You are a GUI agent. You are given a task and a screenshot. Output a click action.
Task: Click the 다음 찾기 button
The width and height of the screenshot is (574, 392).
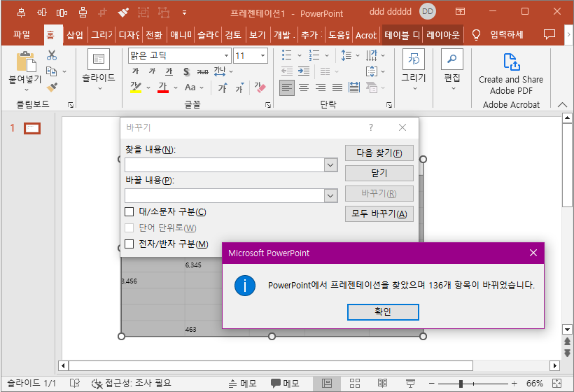(379, 153)
